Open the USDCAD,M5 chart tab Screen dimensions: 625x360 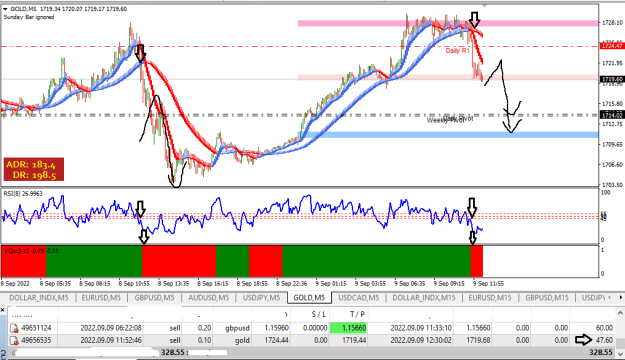click(x=358, y=298)
